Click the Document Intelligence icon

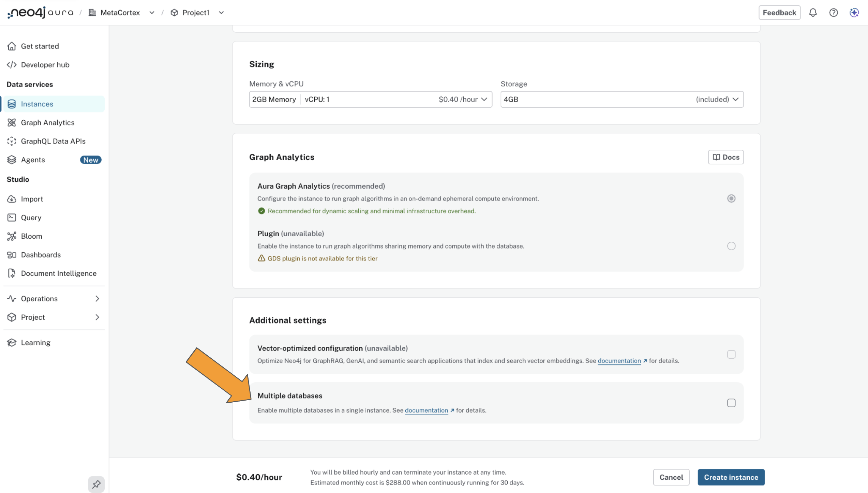pos(12,273)
